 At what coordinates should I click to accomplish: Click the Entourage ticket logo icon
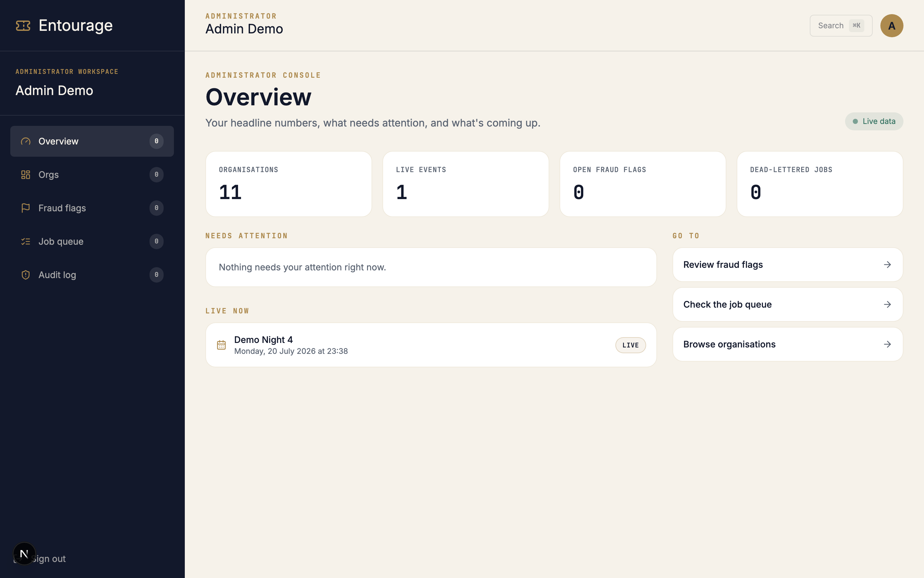click(x=23, y=26)
